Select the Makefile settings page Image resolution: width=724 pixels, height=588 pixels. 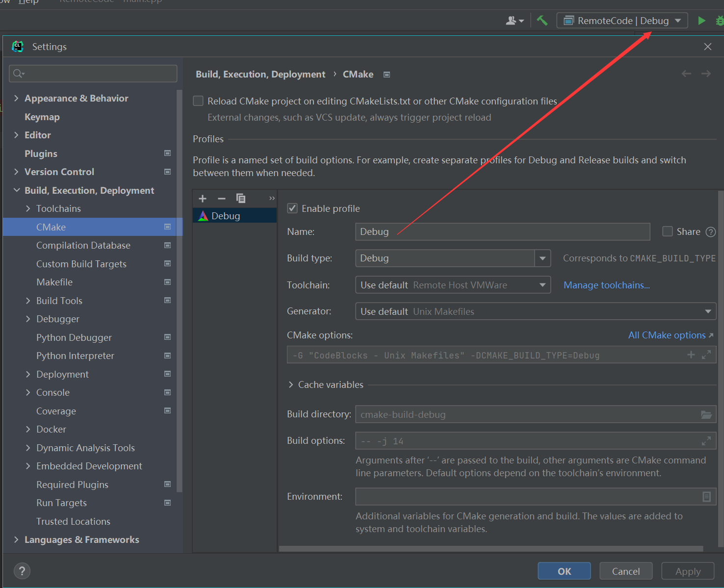click(x=54, y=282)
